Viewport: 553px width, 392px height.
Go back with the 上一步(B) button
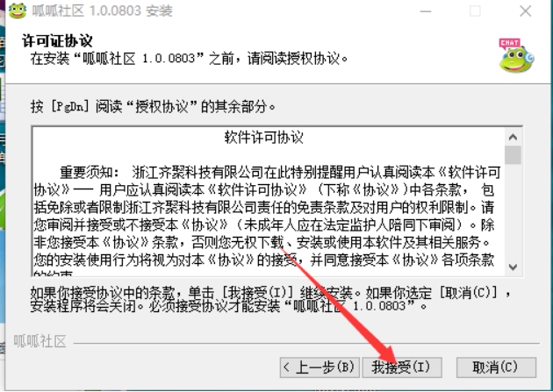pos(320,367)
